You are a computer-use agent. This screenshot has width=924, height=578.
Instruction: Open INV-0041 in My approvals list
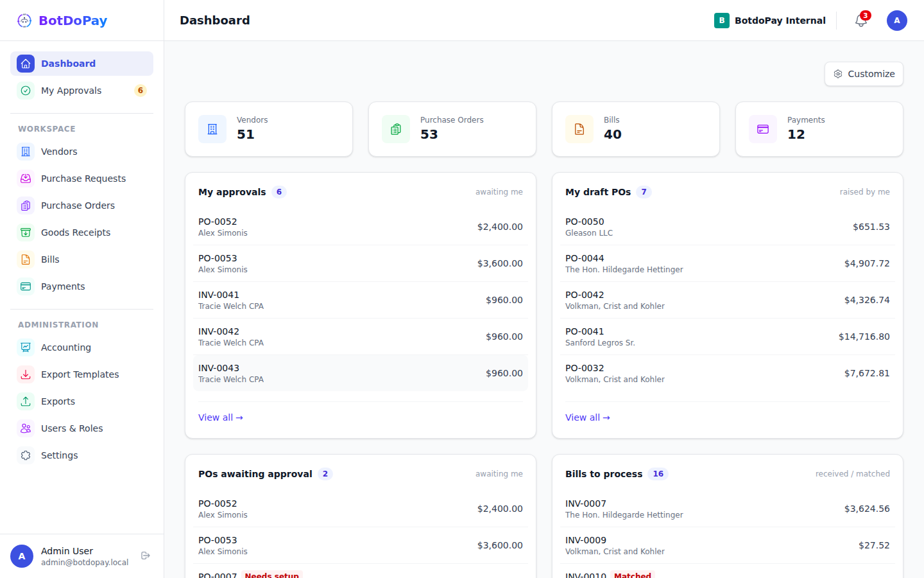361,300
